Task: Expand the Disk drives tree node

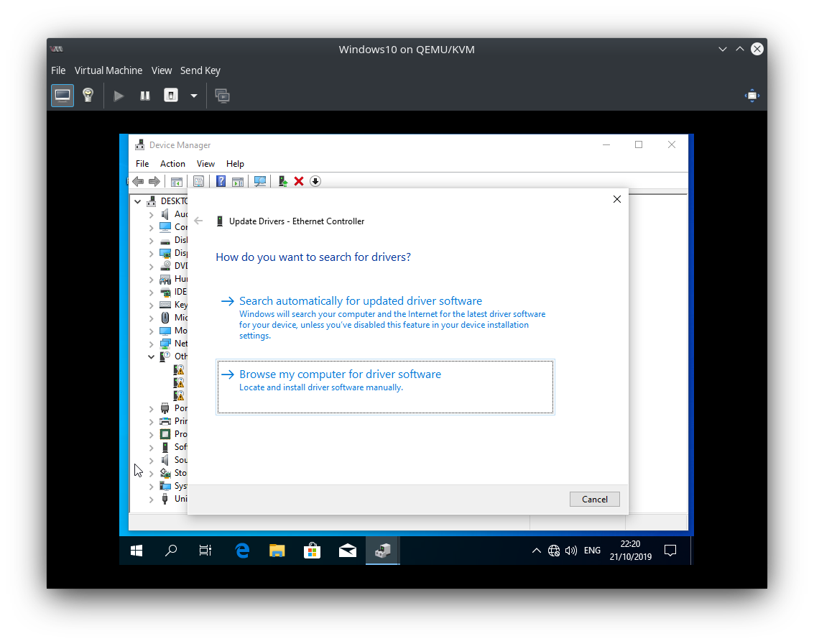Action: coord(151,241)
